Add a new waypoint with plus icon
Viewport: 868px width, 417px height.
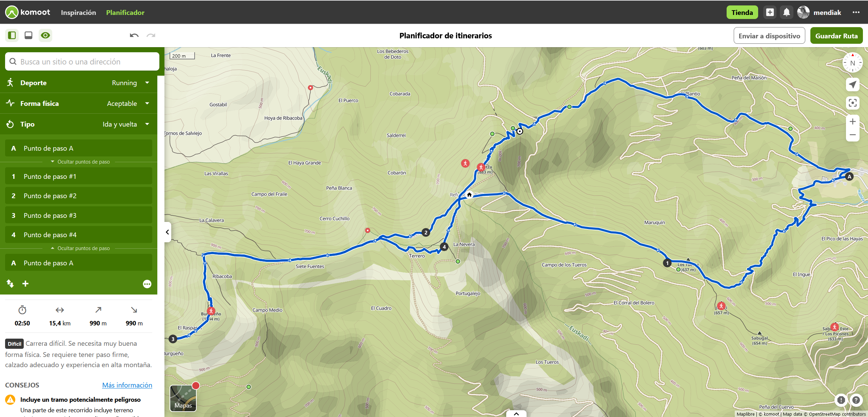(x=25, y=283)
